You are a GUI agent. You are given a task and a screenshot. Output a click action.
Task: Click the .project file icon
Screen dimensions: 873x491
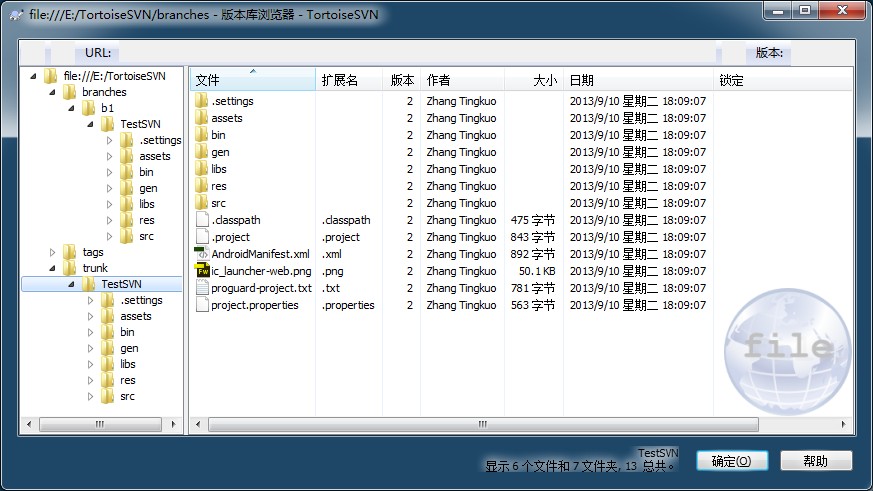coord(202,237)
